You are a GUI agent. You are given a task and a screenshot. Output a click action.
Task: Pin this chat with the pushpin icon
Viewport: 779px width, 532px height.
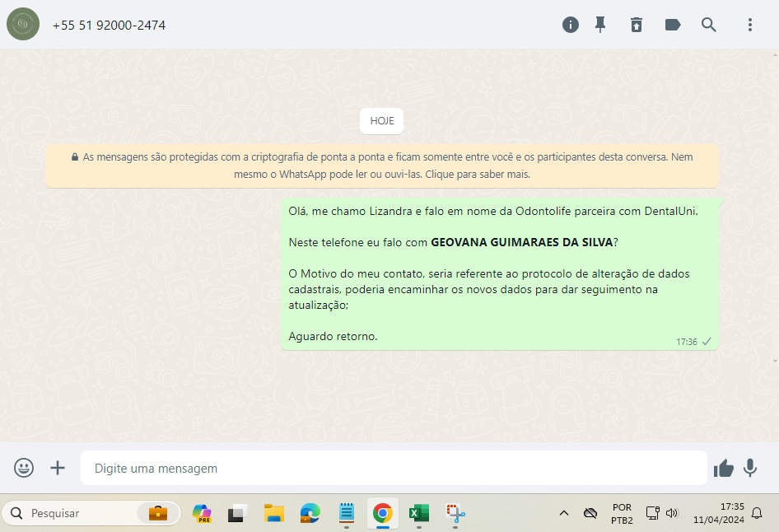pos(600,25)
